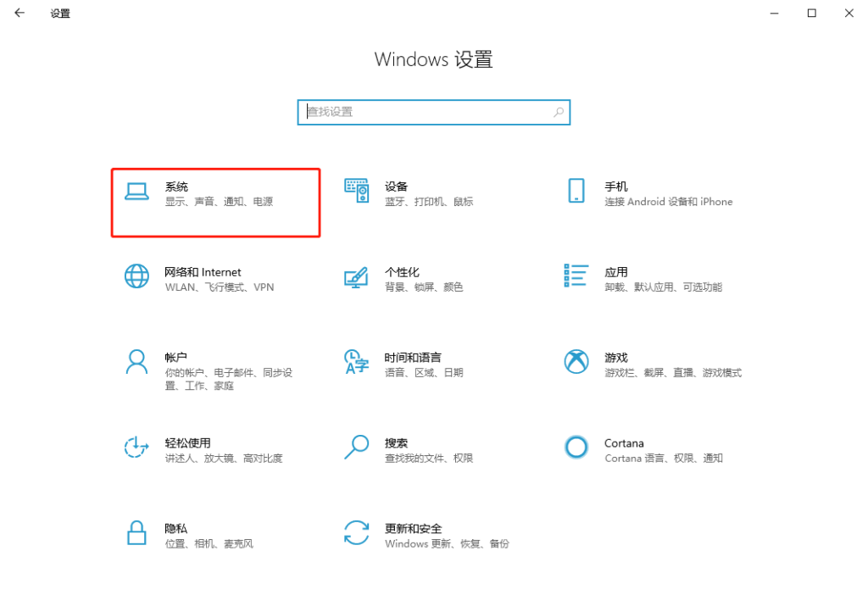Open Ease of Access (轻松使用) icon

(x=136, y=448)
